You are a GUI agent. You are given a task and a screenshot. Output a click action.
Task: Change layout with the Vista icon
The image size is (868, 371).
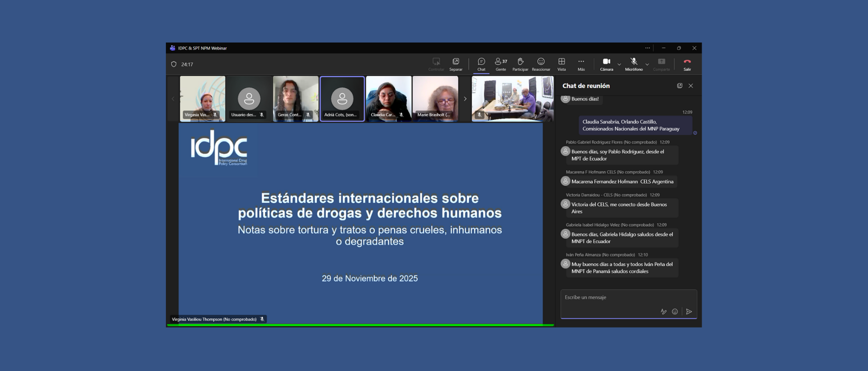click(x=561, y=64)
